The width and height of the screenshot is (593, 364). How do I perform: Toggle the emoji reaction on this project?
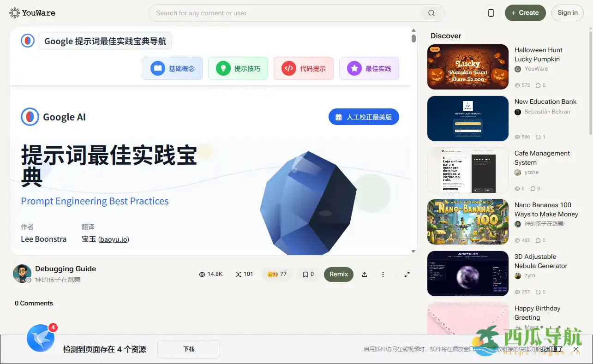click(277, 274)
